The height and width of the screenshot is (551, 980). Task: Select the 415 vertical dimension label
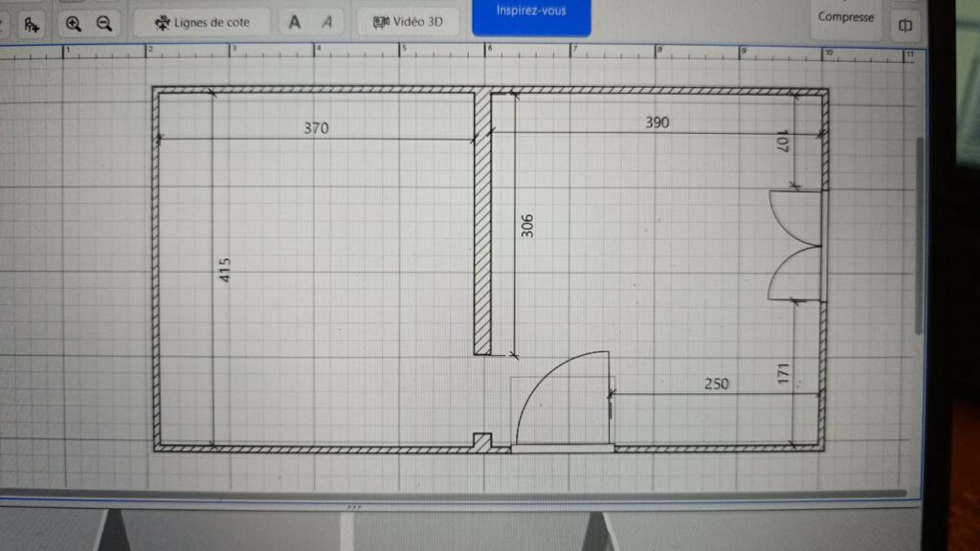225,270
